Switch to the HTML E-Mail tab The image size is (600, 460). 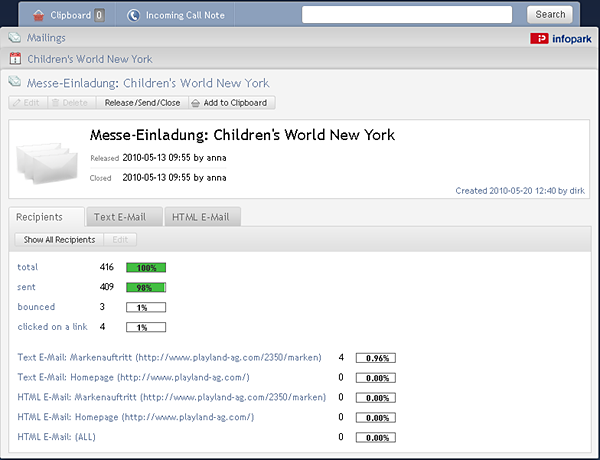click(x=202, y=217)
